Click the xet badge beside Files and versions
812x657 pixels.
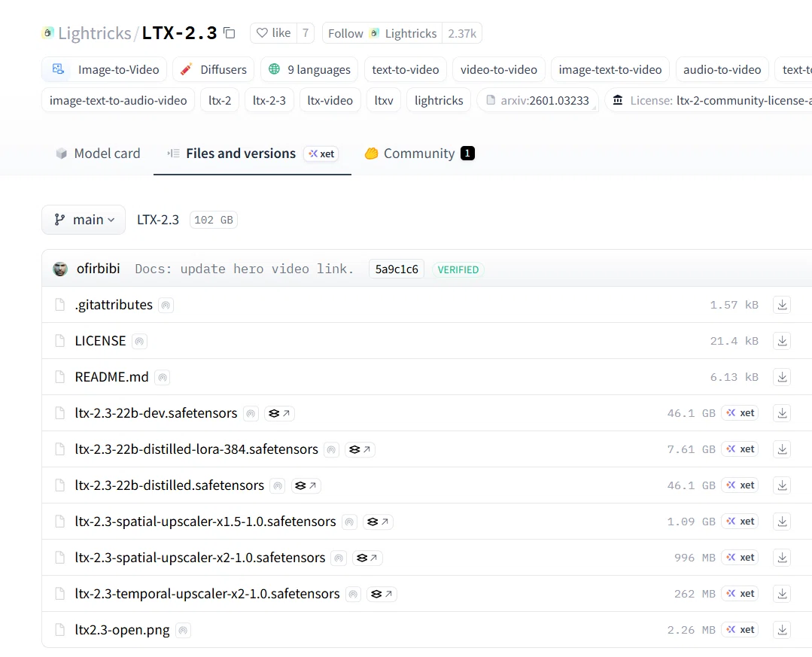pyautogui.click(x=321, y=154)
